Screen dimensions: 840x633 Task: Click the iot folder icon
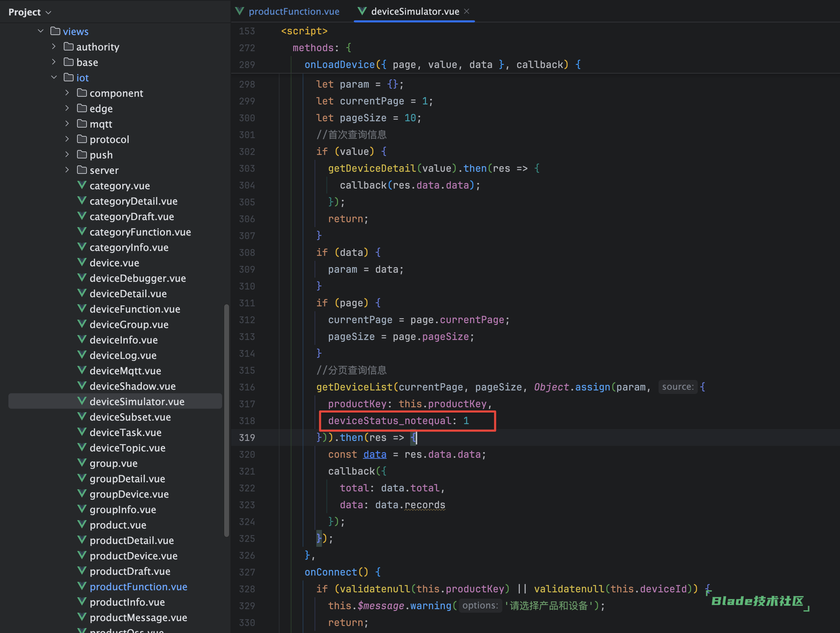(x=69, y=77)
